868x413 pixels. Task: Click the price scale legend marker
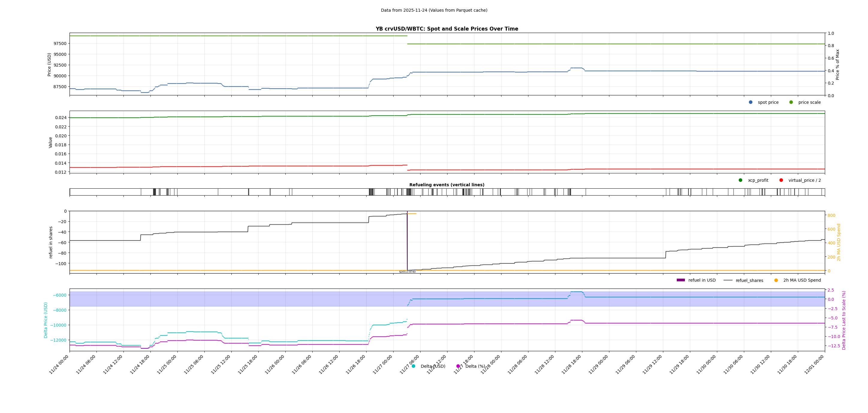click(x=791, y=102)
